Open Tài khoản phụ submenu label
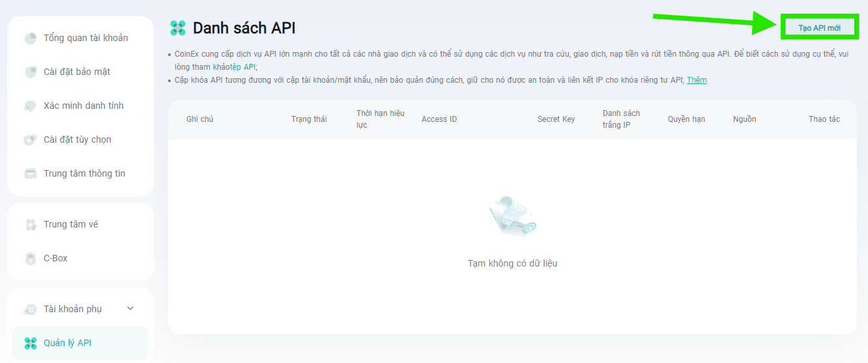868x363 pixels. (x=72, y=309)
